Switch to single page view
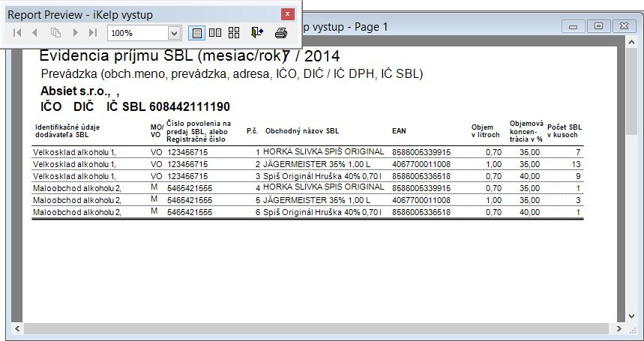 [196, 33]
